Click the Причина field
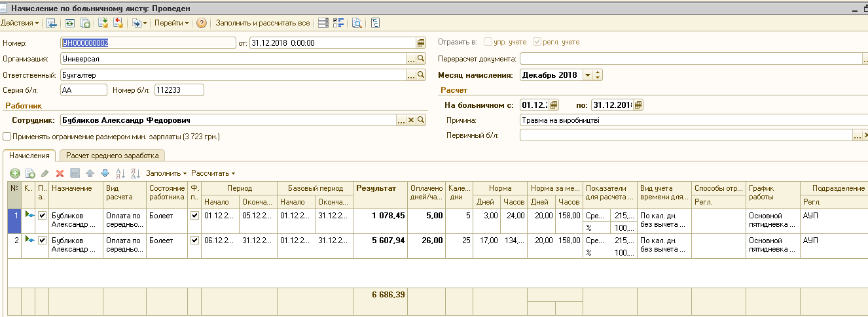The width and height of the screenshot is (868, 317). [x=694, y=120]
